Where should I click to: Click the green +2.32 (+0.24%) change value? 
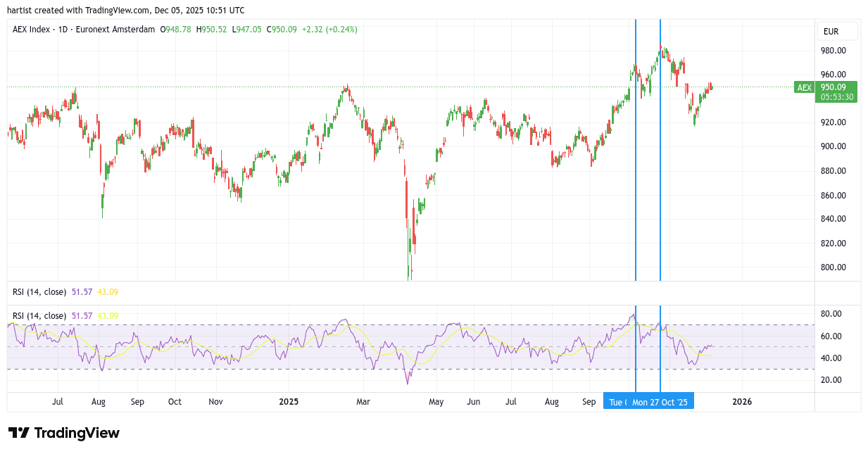click(329, 30)
